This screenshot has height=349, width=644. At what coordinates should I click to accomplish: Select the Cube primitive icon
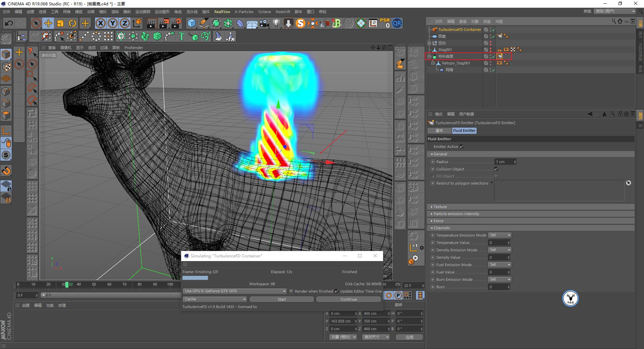pyautogui.click(x=192, y=23)
